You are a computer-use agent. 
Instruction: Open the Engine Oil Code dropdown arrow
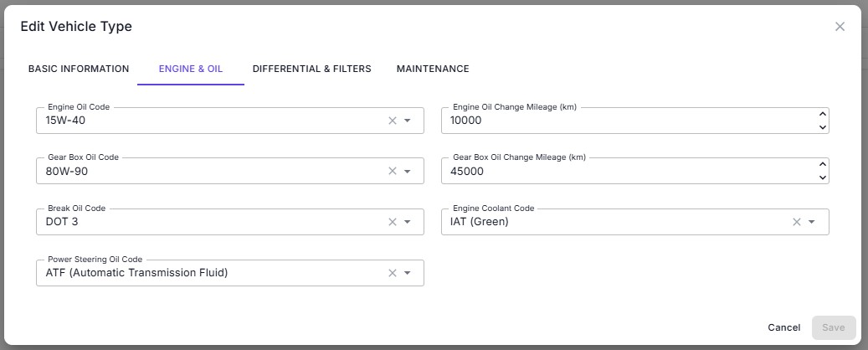click(x=408, y=121)
